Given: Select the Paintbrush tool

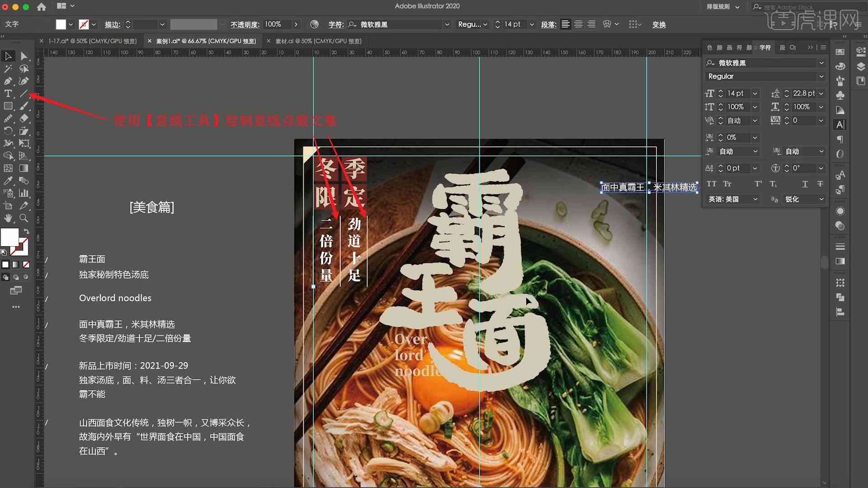Looking at the screenshot, I should coord(24,106).
